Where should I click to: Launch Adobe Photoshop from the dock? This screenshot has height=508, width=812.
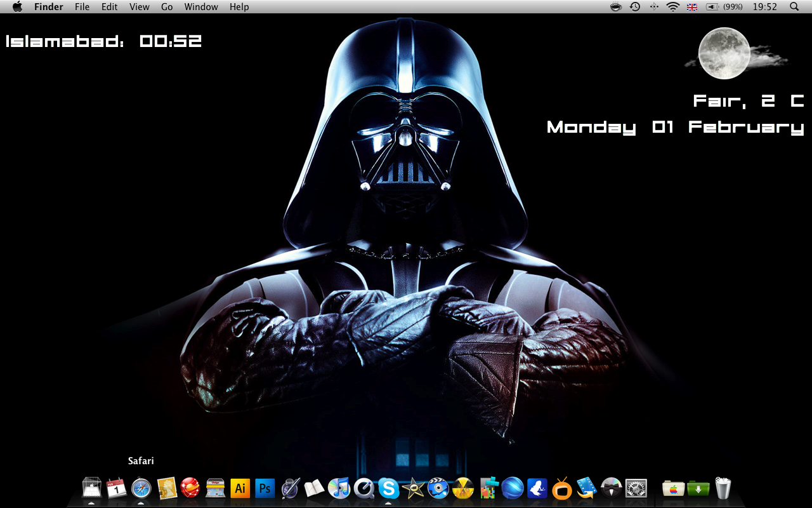[x=265, y=488]
